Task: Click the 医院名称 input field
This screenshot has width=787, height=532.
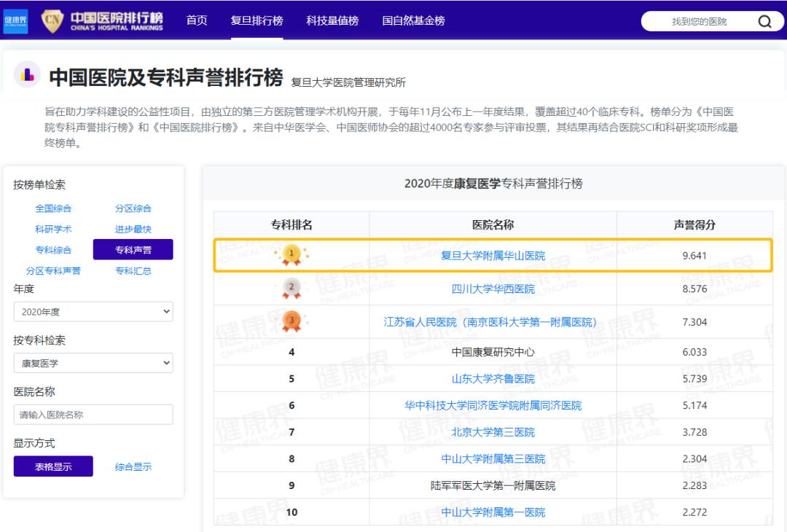Action: click(x=93, y=415)
